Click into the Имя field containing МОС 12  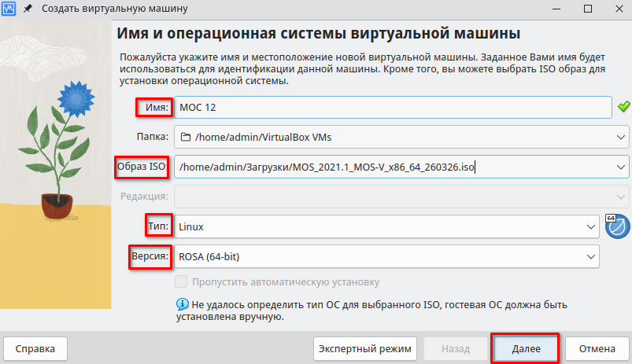(x=392, y=107)
